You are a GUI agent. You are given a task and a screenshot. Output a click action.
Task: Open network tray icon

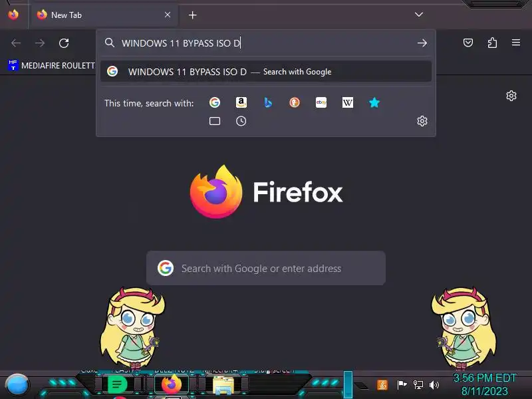[x=418, y=385]
